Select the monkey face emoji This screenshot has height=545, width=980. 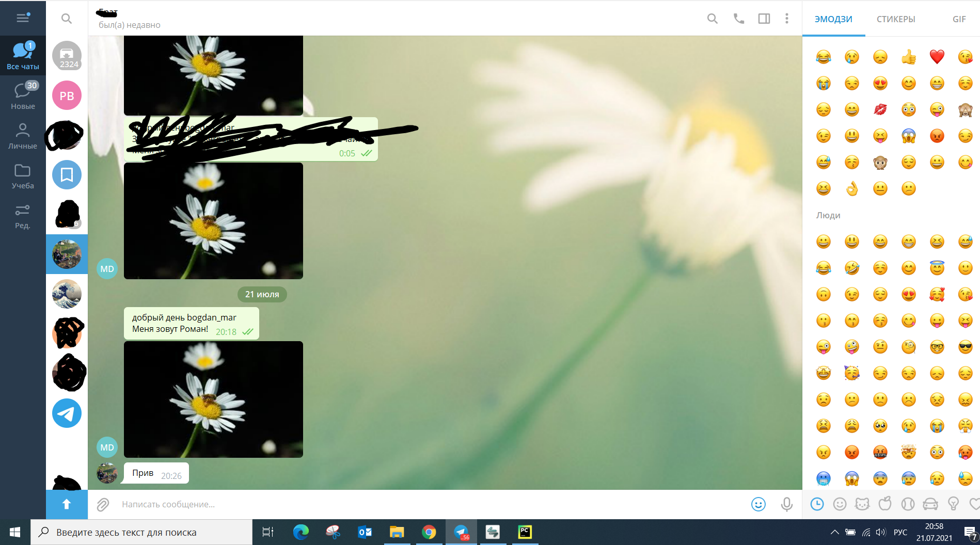click(880, 163)
